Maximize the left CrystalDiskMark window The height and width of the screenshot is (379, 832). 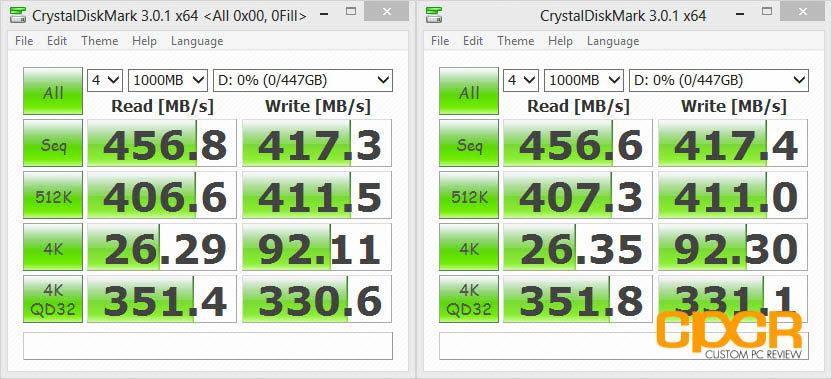click(x=351, y=11)
